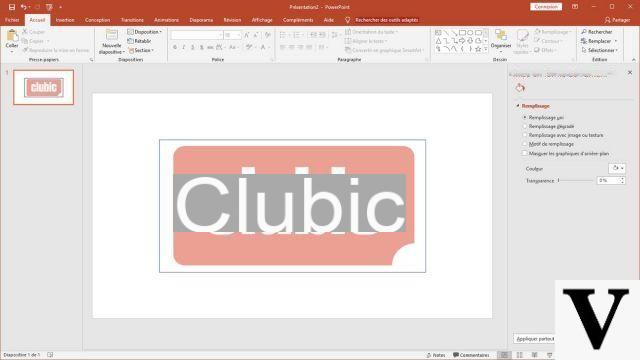Open the Affichage tab
The height and width of the screenshot is (360, 640).
point(262,20)
